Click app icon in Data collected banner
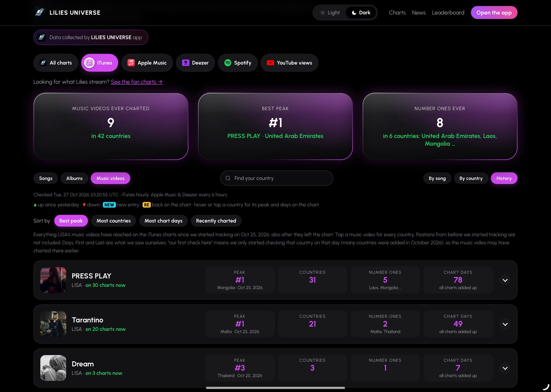 click(41, 37)
